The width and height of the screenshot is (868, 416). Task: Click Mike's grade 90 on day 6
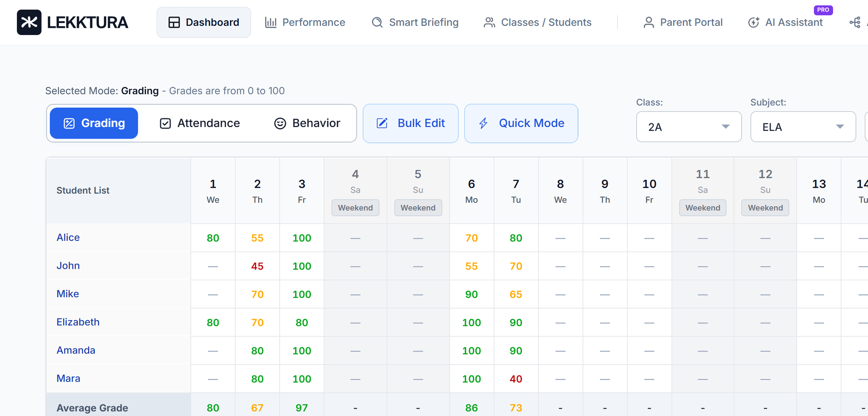pos(471,294)
